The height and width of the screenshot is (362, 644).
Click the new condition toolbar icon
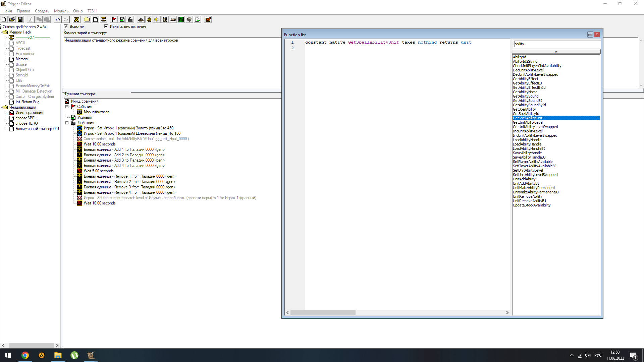tap(122, 19)
